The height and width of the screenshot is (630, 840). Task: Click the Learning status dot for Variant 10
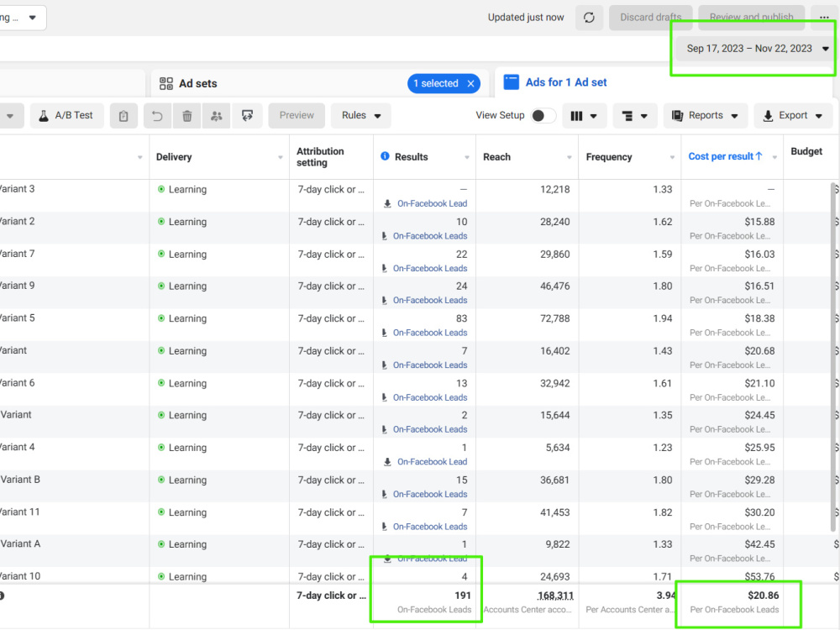161,576
